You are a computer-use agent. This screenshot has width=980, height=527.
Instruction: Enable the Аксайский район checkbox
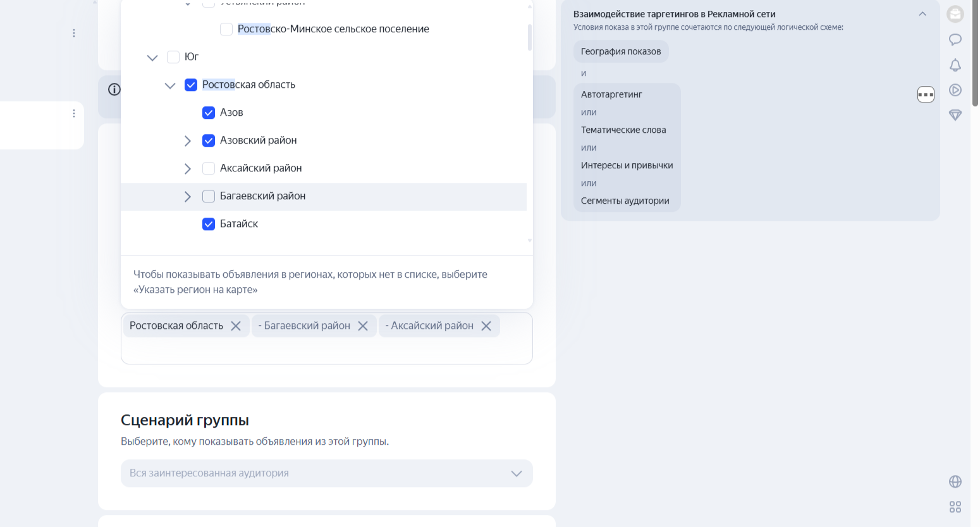coord(209,168)
